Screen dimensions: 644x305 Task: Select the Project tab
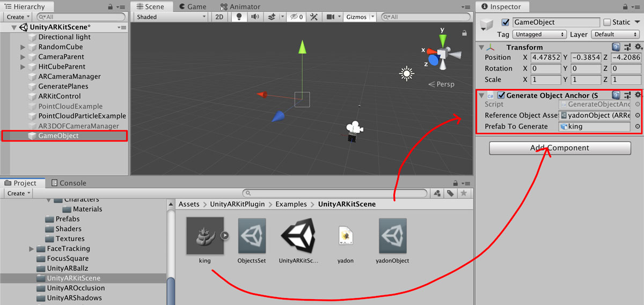pos(21,183)
